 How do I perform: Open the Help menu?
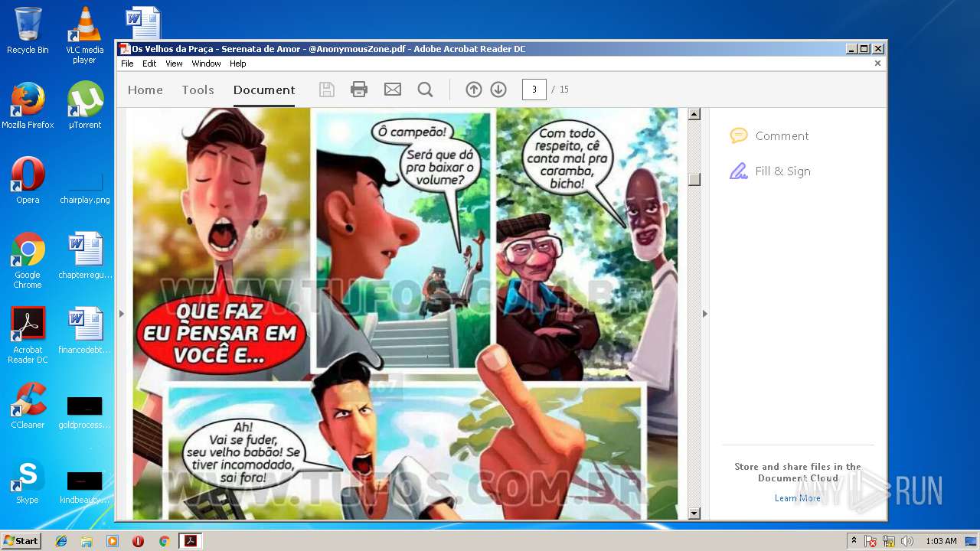click(238, 64)
